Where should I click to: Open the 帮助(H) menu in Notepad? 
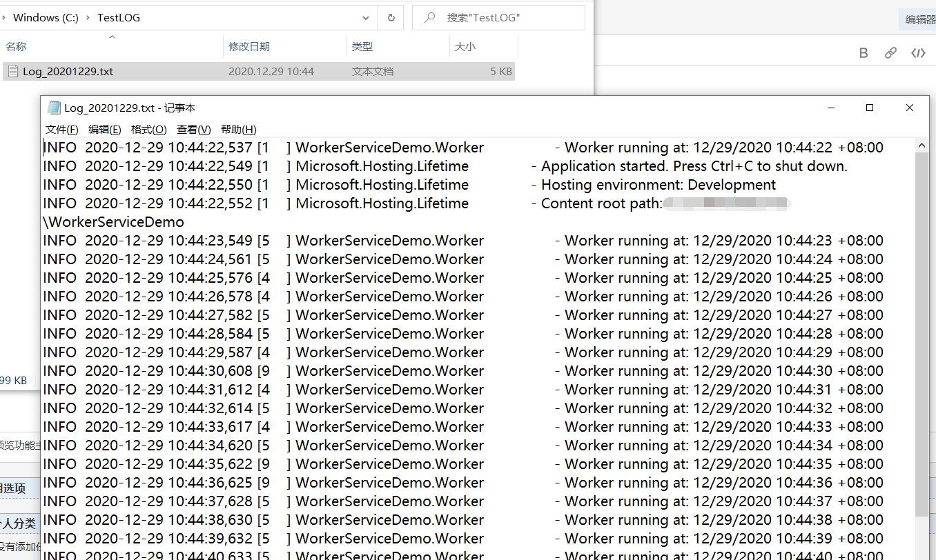(237, 129)
